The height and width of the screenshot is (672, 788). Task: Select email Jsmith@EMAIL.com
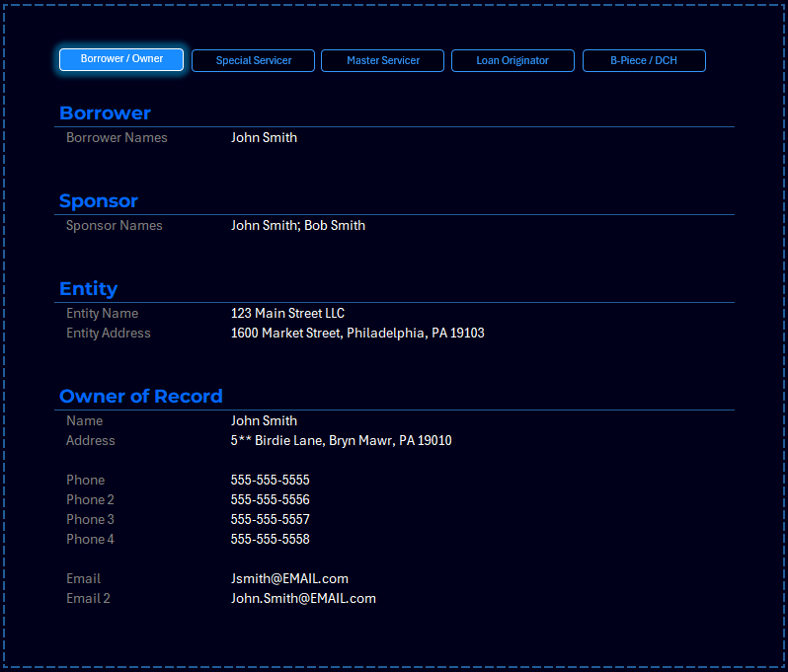289,578
